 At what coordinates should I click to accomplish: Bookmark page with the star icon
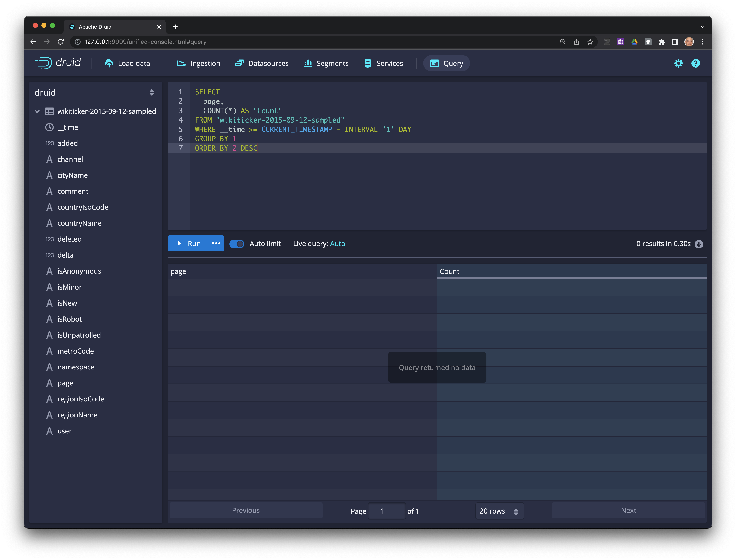pyautogui.click(x=590, y=42)
